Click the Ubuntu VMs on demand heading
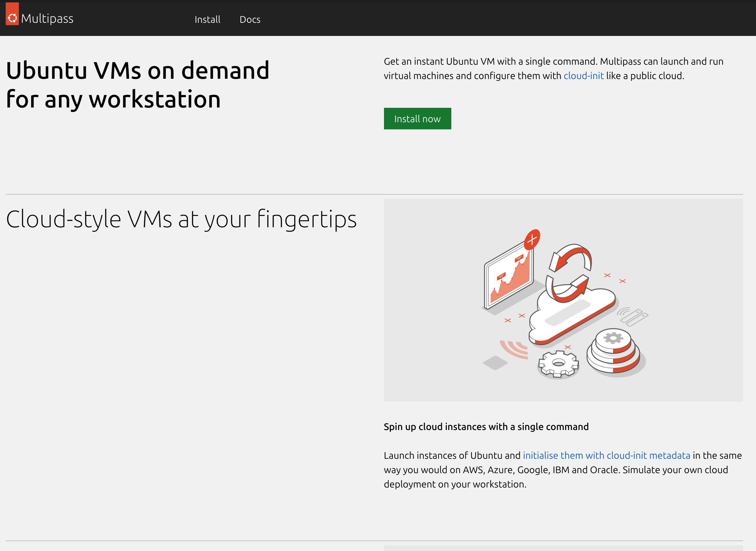 [137, 85]
